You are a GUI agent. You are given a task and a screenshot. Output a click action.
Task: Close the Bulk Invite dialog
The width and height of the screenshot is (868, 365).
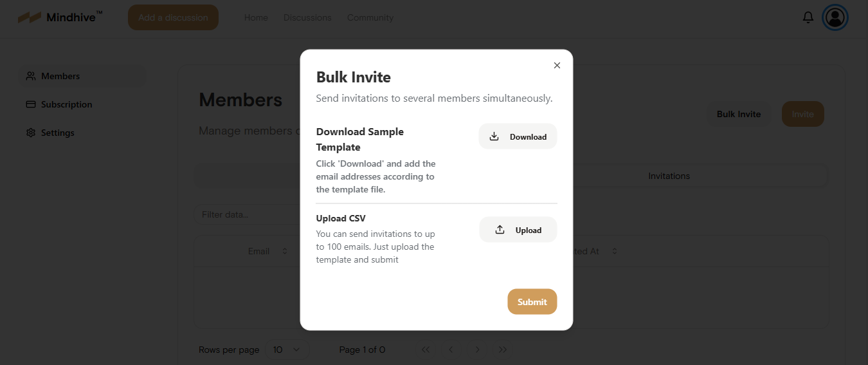(557, 65)
